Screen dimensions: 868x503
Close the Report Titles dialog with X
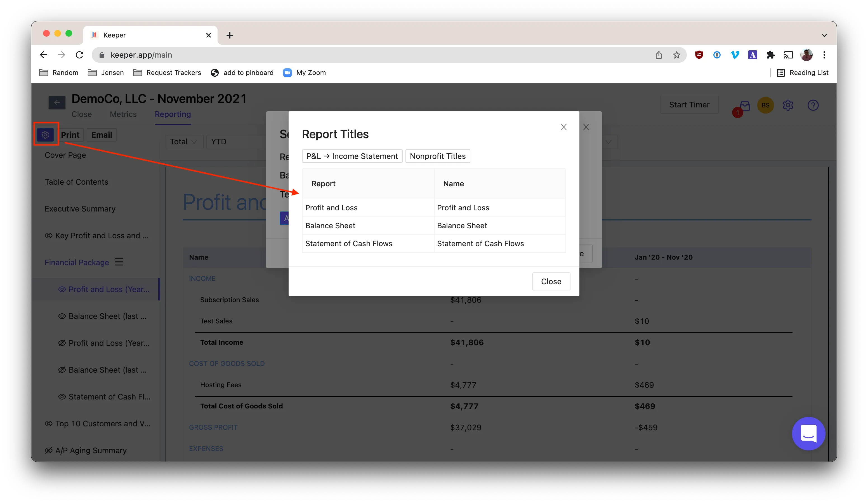[x=563, y=127]
